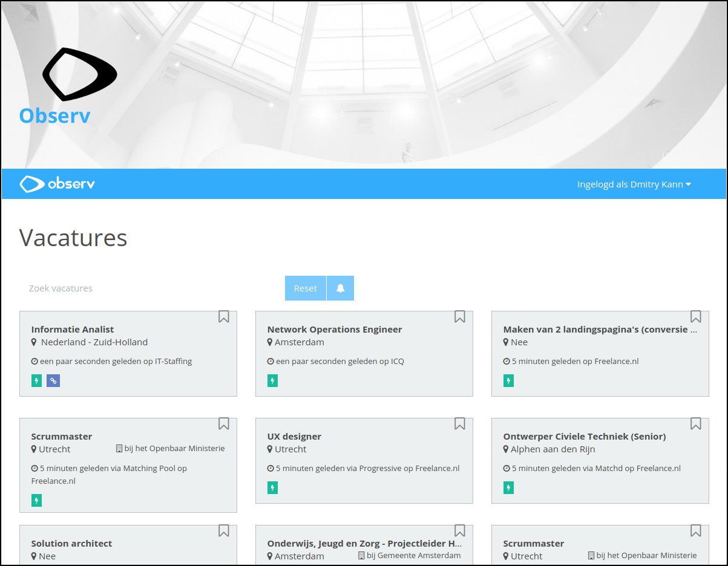Focus the Zoek vacatures search field
The width and height of the screenshot is (728, 566).
(x=151, y=288)
